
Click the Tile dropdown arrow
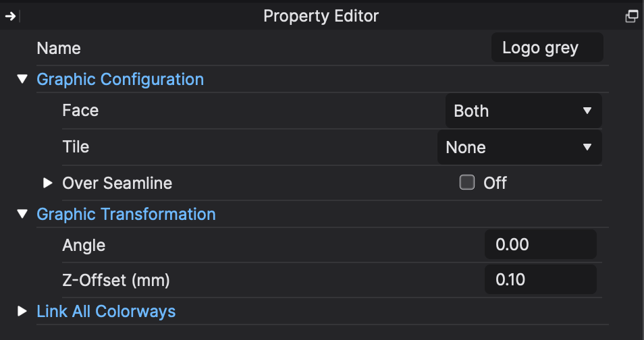click(x=587, y=147)
